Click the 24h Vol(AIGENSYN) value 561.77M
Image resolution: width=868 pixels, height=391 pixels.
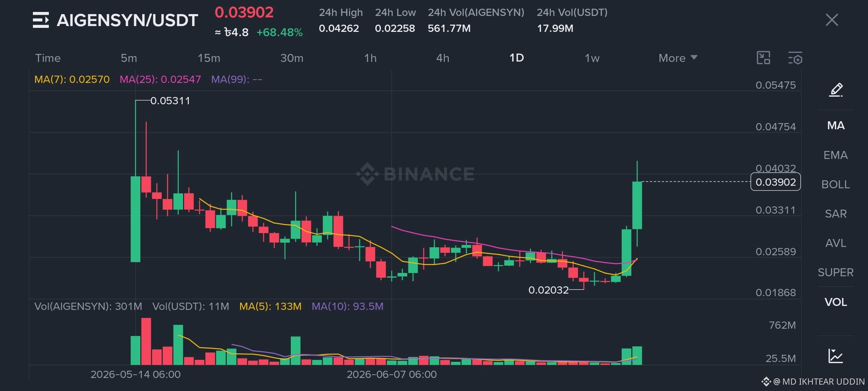pyautogui.click(x=449, y=28)
